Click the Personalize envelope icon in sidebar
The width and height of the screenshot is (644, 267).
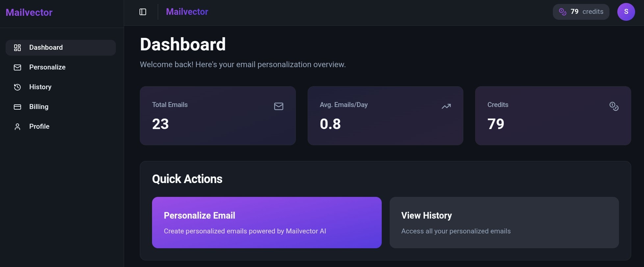pos(17,67)
